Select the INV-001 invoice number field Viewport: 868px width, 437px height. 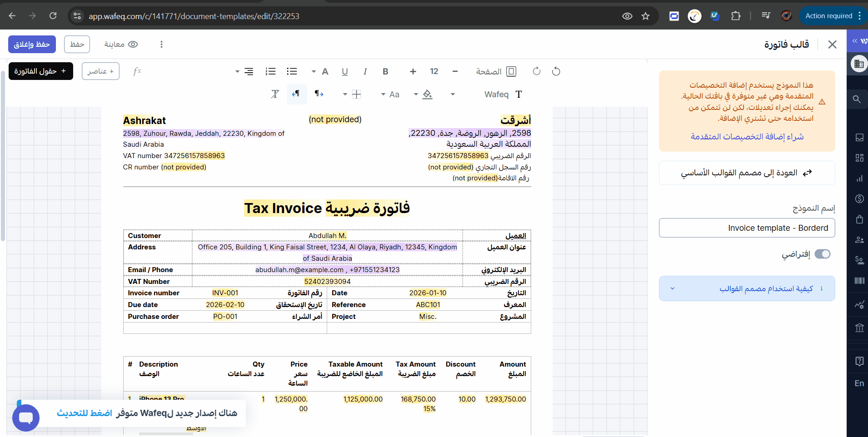(225, 293)
